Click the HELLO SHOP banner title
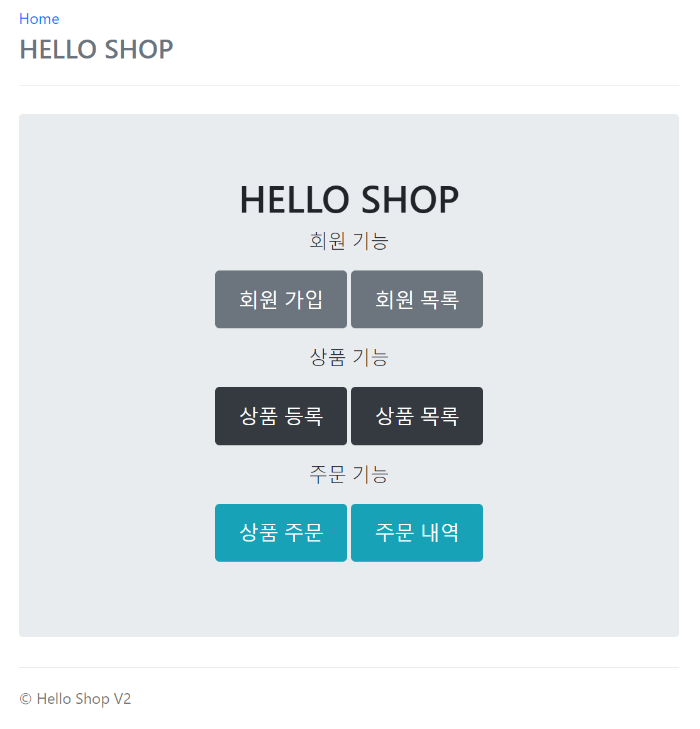 [349, 199]
